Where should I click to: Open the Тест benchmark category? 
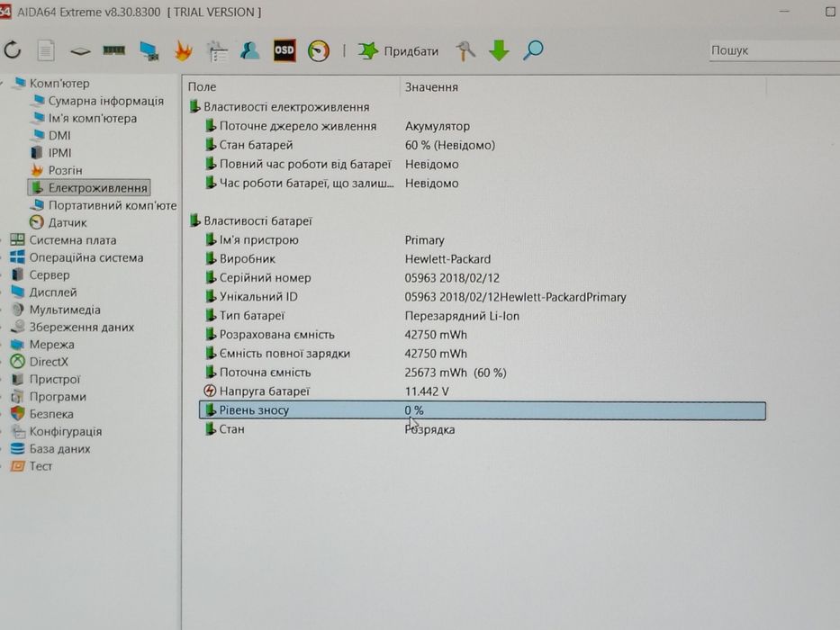click(41, 466)
